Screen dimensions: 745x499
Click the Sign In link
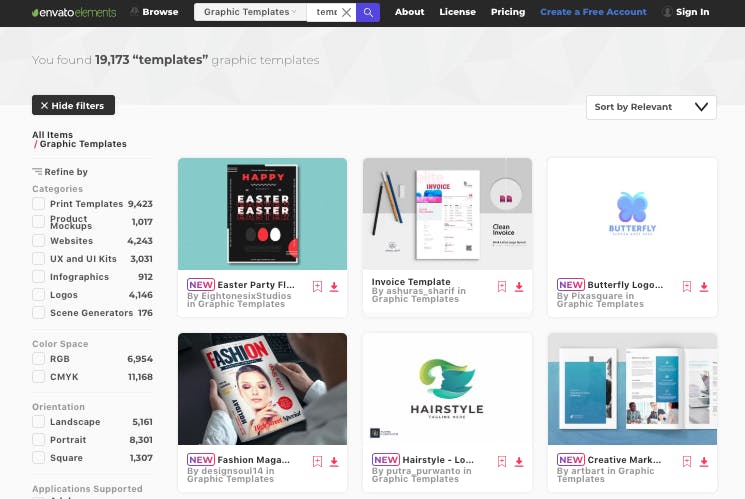692,12
